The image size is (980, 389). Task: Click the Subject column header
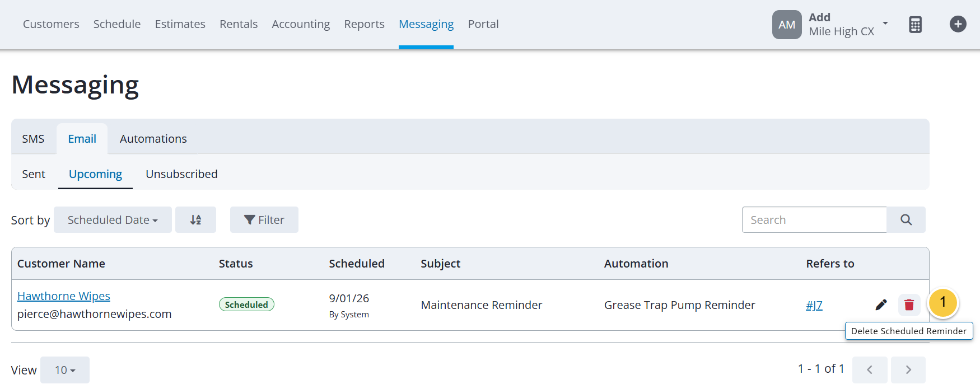pyautogui.click(x=441, y=264)
